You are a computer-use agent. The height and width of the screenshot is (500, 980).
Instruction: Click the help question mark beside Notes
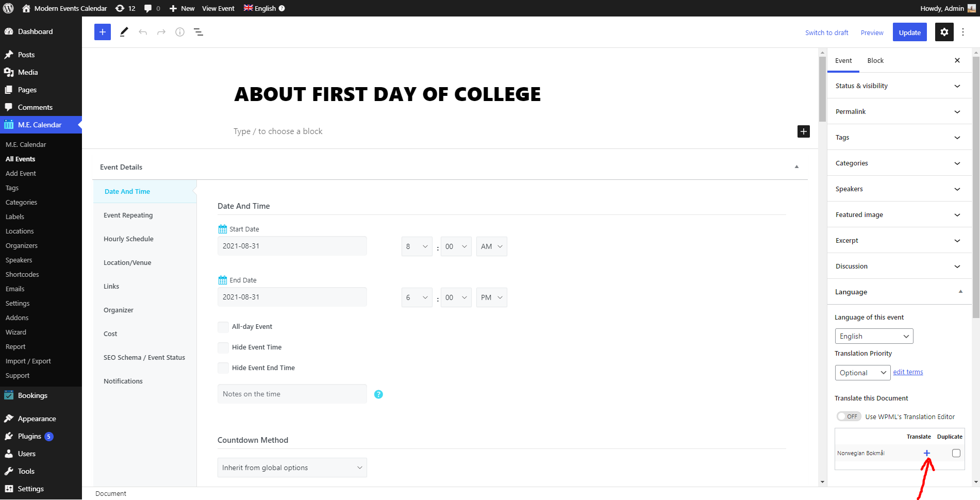point(378,394)
